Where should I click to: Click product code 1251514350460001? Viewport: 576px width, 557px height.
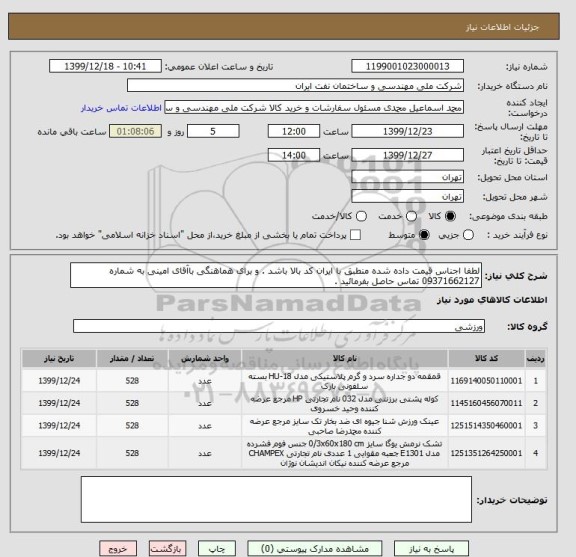486,425
